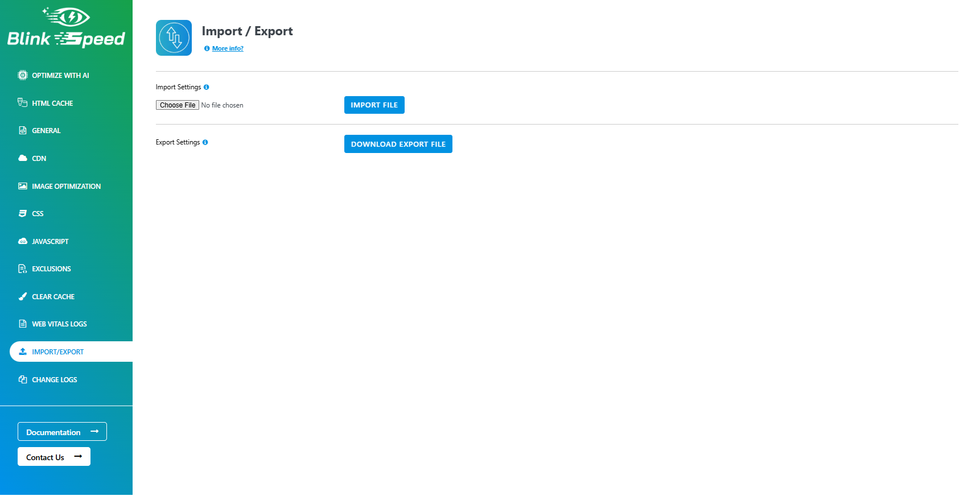980x496 pixels.
Task: Click the 'Import Settings' label
Action: 178,87
